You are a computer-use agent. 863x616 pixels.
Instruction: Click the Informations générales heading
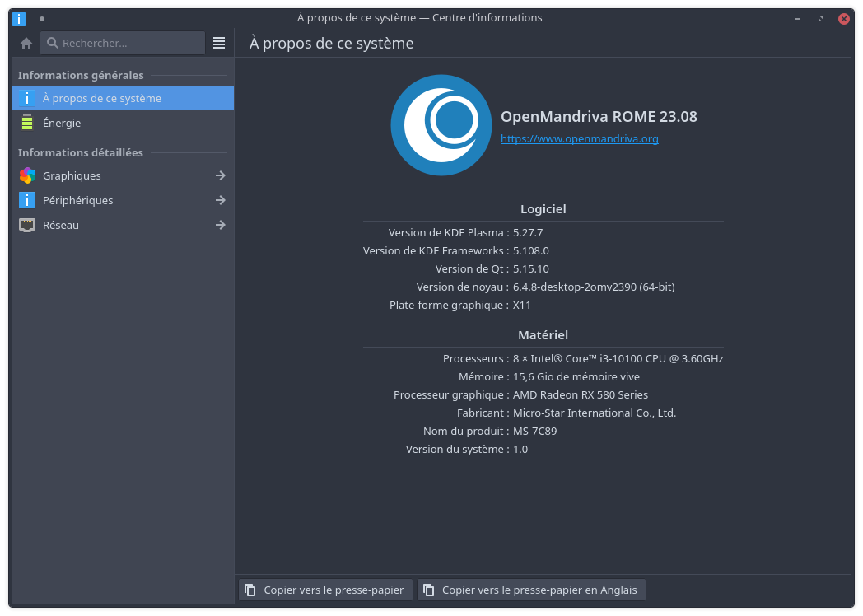pyautogui.click(x=81, y=76)
